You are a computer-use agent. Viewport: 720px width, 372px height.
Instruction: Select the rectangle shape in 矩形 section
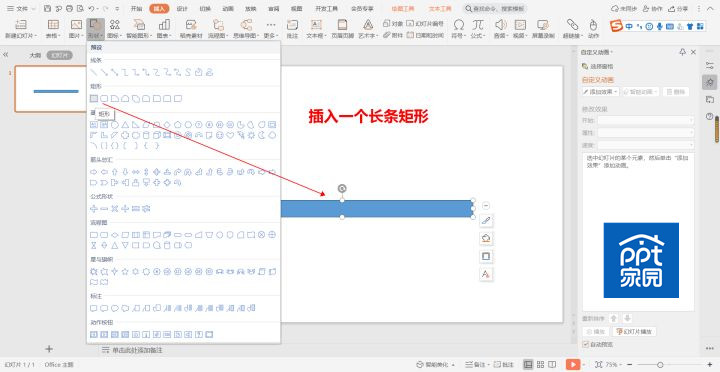[94, 98]
